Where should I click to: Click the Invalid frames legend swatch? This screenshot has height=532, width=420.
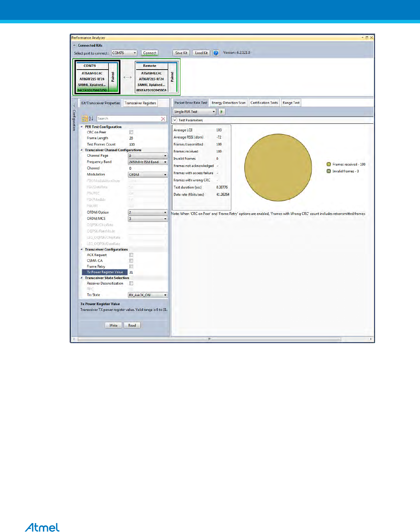329,171
